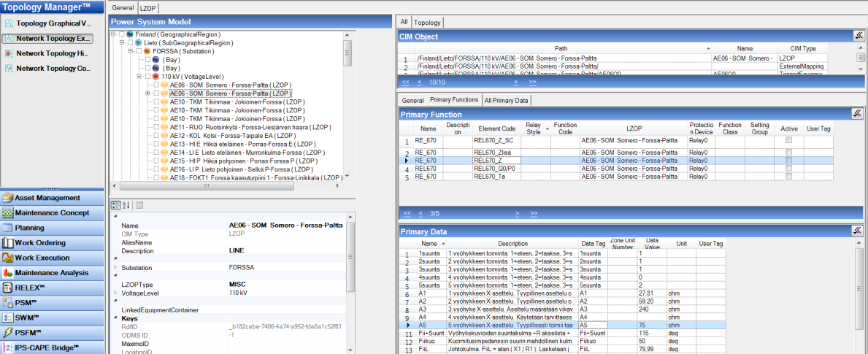868x354 pixels.
Task: Click the Network Topology Co... sidebar icon
Action: (x=9, y=69)
